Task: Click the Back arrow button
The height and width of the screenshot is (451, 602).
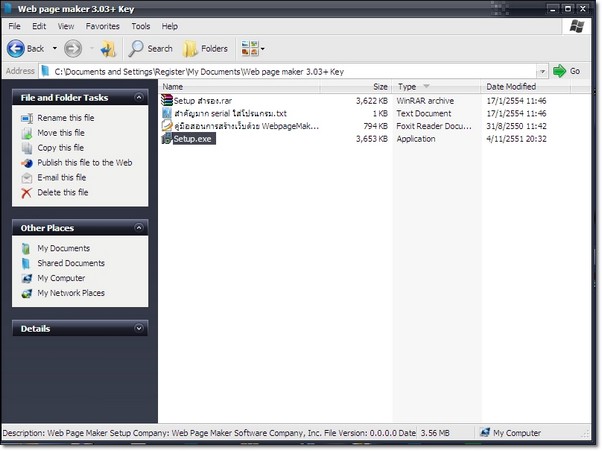Action: pyautogui.click(x=16, y=49)
